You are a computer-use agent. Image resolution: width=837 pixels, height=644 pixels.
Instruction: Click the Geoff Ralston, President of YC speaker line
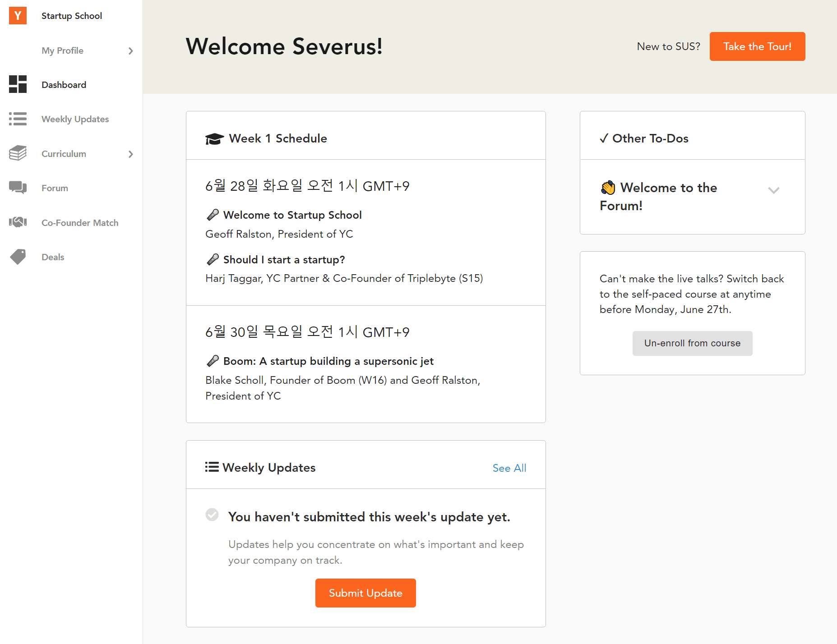[x=279, y=234]
